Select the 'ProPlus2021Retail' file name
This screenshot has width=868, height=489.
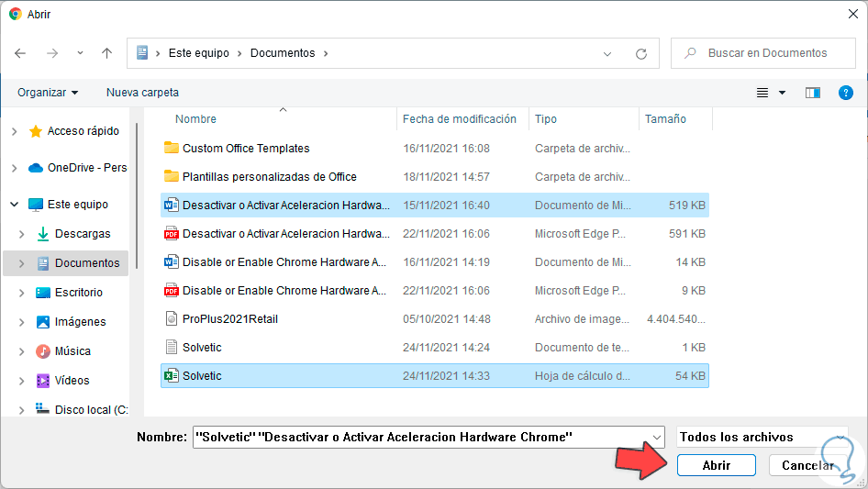click(230, 319)
